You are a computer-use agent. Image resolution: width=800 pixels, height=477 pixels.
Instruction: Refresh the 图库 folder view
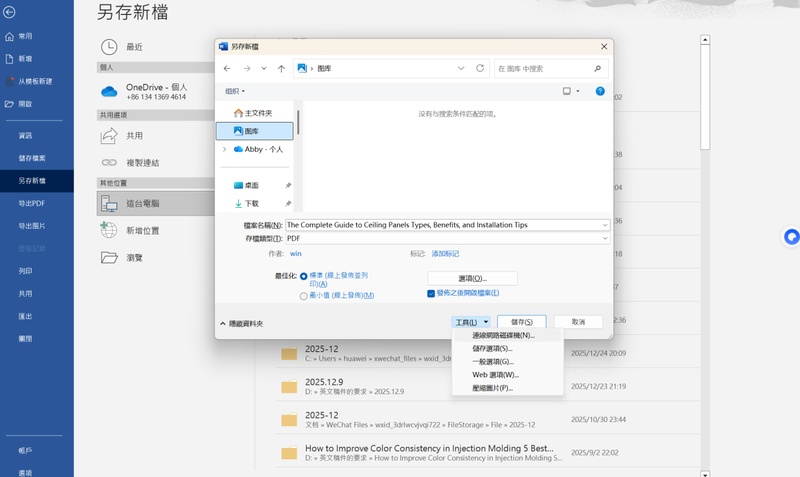point(480,68)
